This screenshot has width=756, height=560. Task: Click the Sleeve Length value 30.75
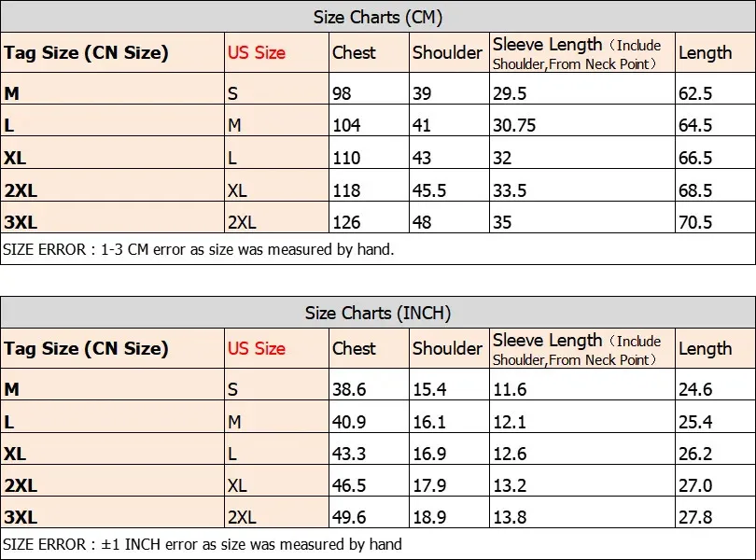pyautogui.click(x=514, y=125)
